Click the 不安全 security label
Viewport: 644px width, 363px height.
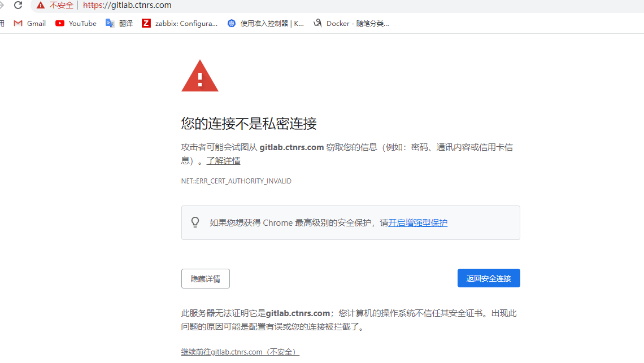point(61,5)
